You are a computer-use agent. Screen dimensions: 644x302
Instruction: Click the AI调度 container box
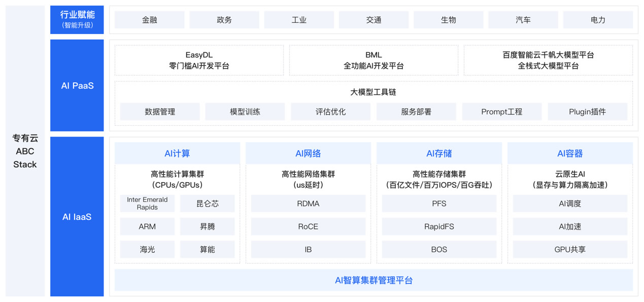pyautogui.click(x=570, y=204)
